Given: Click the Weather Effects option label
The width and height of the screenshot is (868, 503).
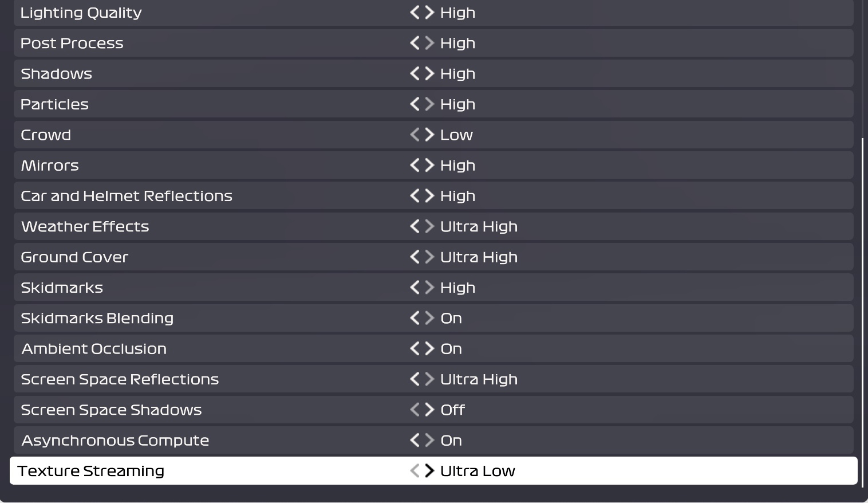Looking at the screenshot, I should tap(85, 226).
